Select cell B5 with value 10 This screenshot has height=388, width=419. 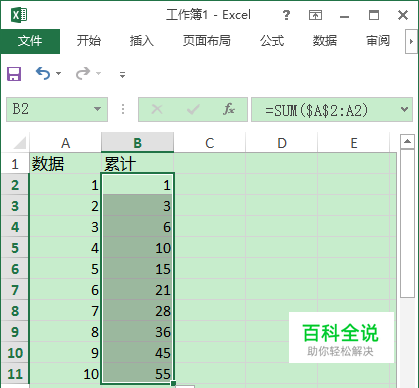pos(137,248)
